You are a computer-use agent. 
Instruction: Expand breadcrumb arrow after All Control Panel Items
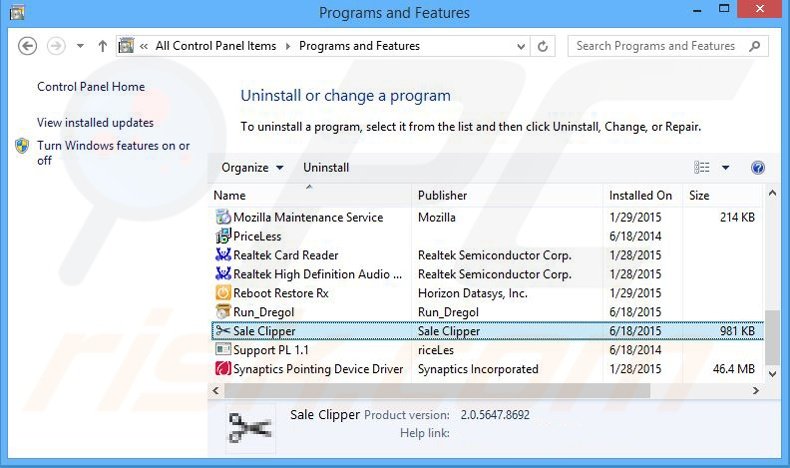(288, 46)
